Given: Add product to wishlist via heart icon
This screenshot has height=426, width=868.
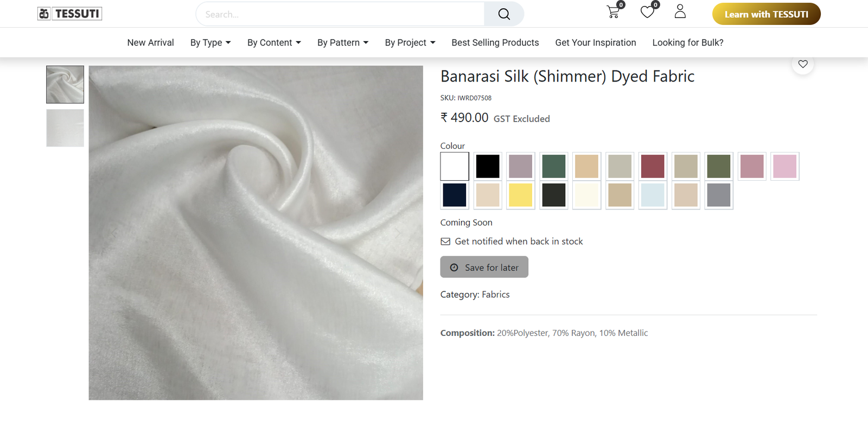Looking at the screenshot, I should 802,64.
